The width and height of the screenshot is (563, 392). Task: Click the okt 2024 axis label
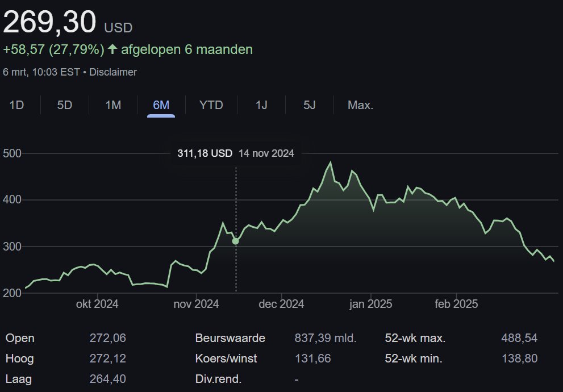[x=97, y=304]
